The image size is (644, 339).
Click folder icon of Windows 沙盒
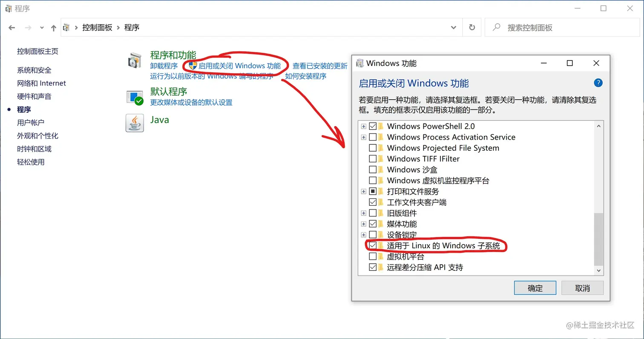(381, 169)
